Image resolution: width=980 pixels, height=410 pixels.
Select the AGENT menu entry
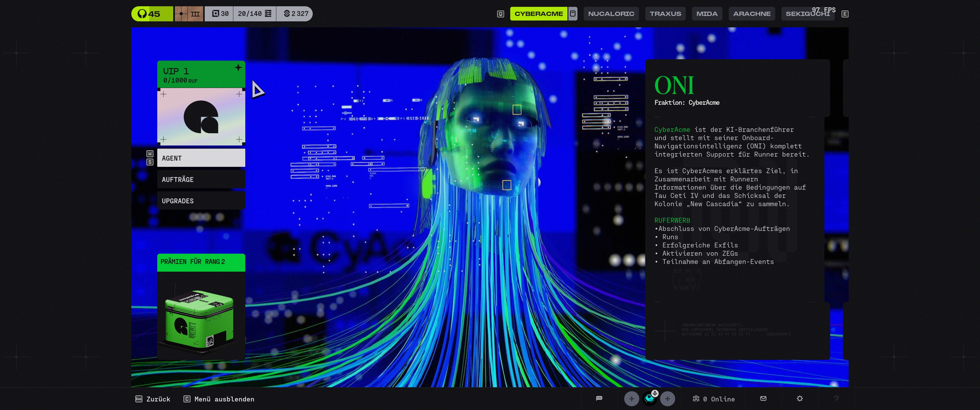(x=201, y=158)
